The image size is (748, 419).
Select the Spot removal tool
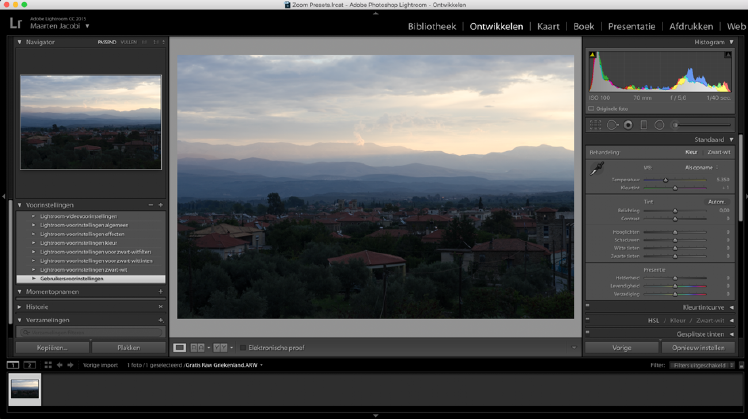pos(612,125)
